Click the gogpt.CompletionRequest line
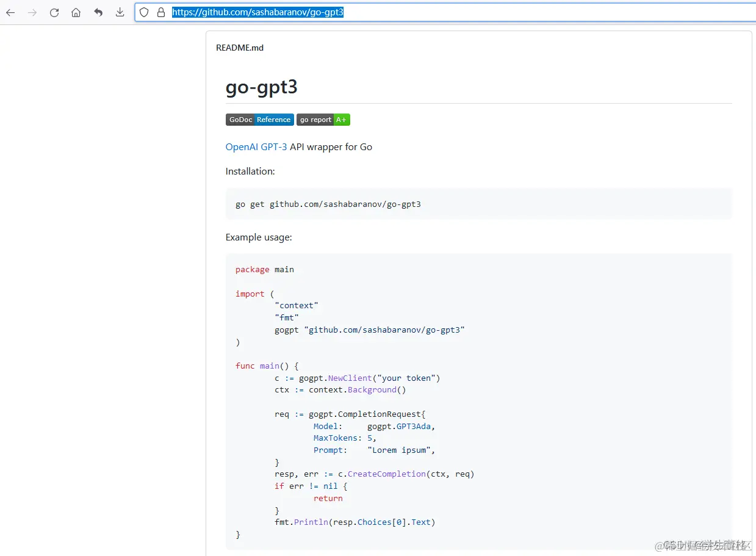756x556 pixels. (x=350, y=414)
